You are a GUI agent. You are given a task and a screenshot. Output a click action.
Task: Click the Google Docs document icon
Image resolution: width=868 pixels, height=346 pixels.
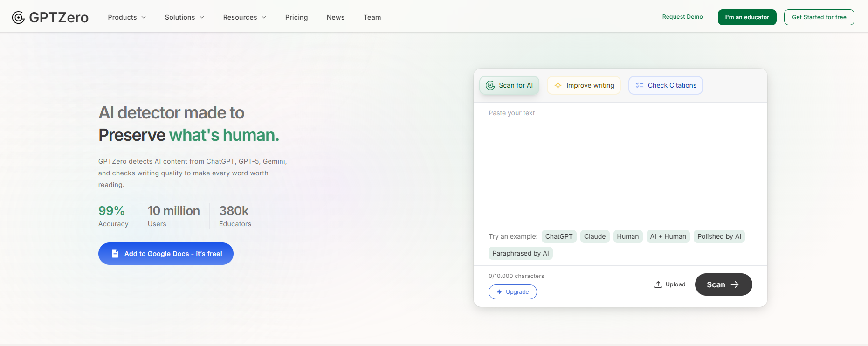tap(115, 254)
